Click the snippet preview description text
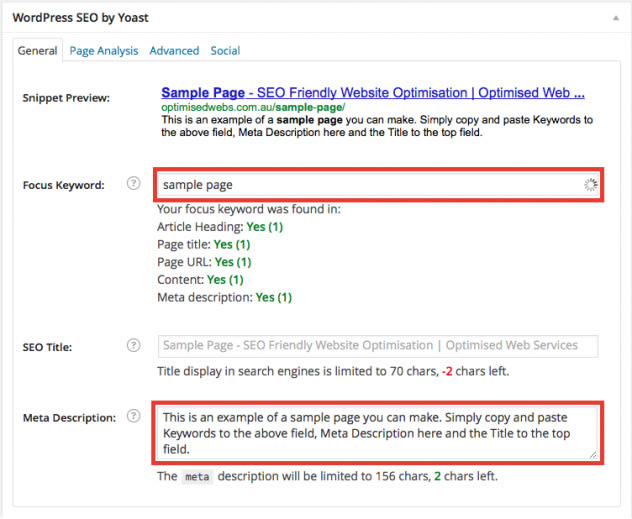The height and width of the screenshot is (519, 632). pyautogui.click(x=377, y=125)
